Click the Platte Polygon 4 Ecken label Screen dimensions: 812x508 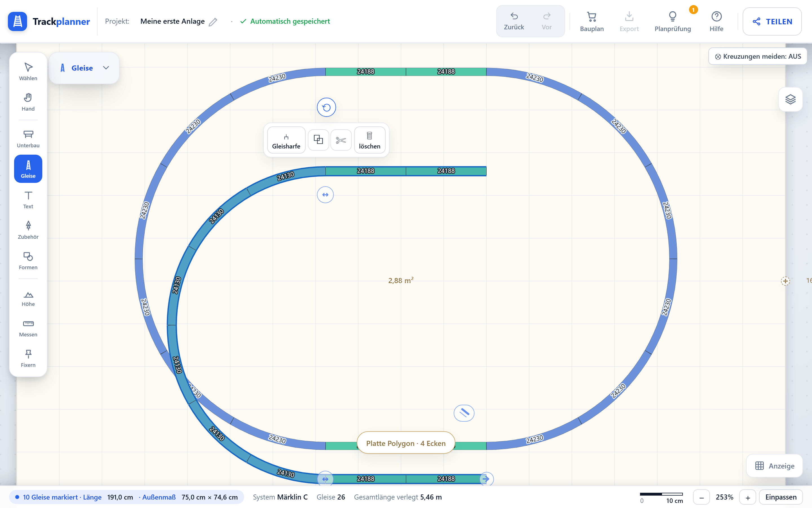pos(406,443)
